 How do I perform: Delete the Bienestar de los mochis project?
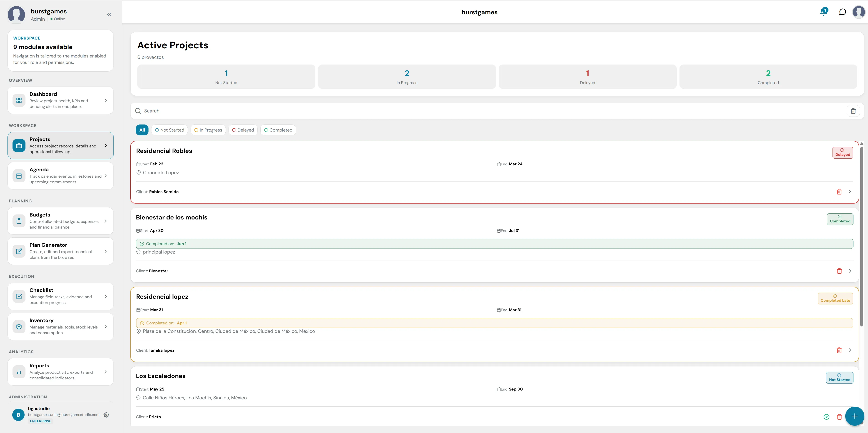click(x=839, y=271)
